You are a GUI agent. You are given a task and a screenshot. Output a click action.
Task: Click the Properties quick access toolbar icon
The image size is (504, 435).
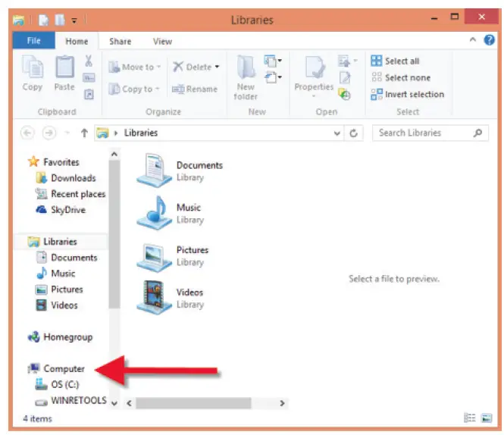coord(43,20)
